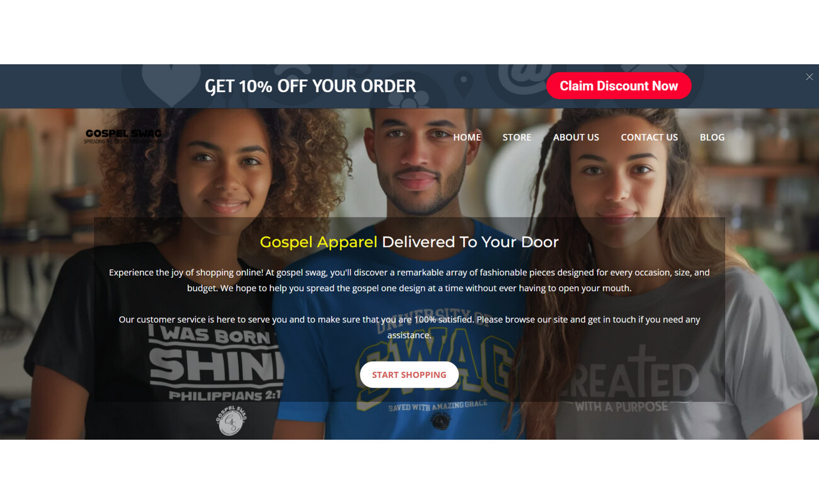The image size is (819, 504).
Task: Go to the HOME menu item
Action: click(467, 137)
